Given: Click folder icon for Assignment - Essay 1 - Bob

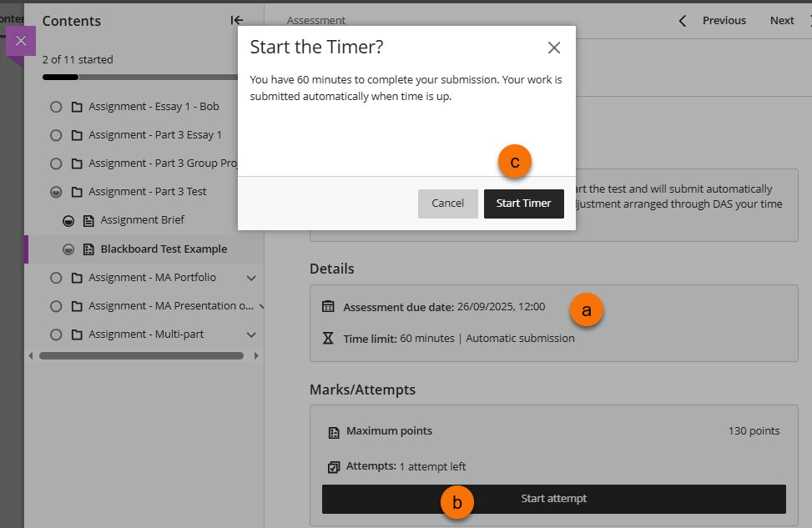Looking at the screenshot, I should [77, 107].
